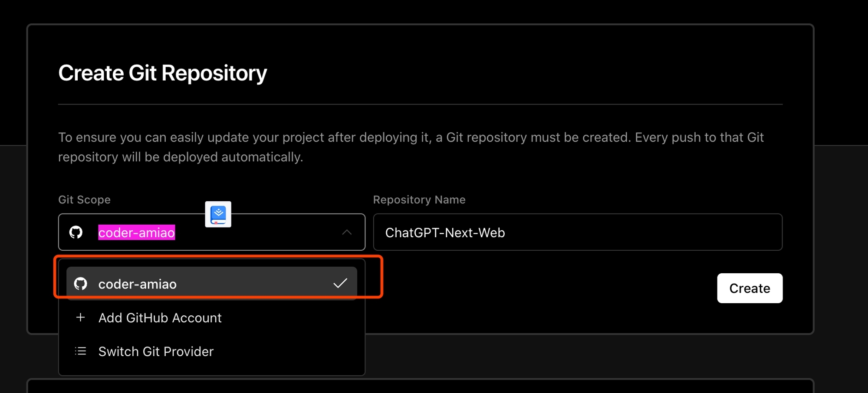
Task: Click the blue bookmark extension icon
Action: click(x=218, y=214)
